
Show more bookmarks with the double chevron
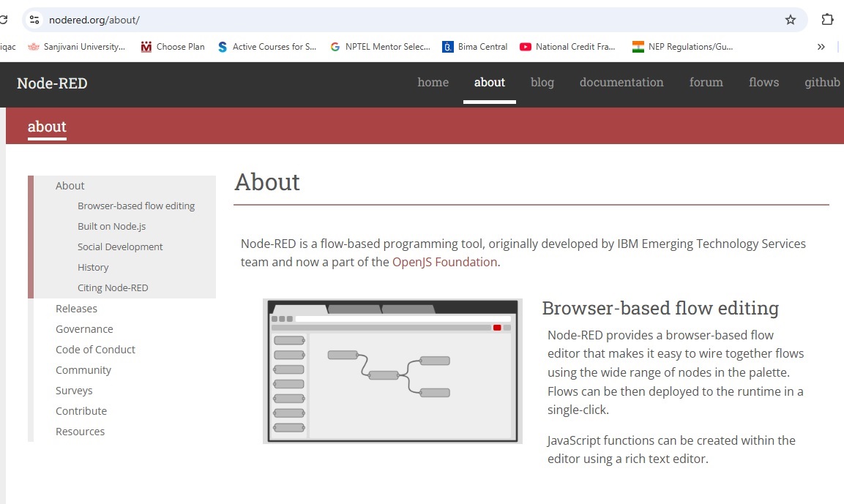(x=821, y=47)
